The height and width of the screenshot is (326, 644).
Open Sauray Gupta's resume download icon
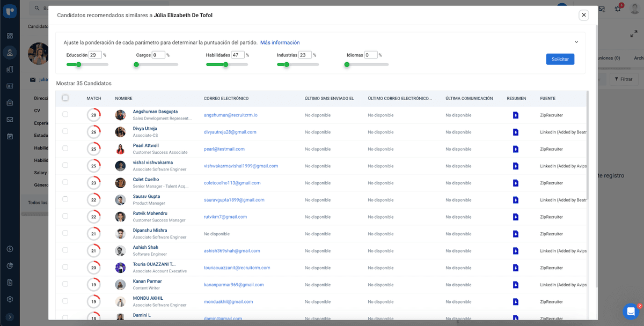[x=515, y=200]
